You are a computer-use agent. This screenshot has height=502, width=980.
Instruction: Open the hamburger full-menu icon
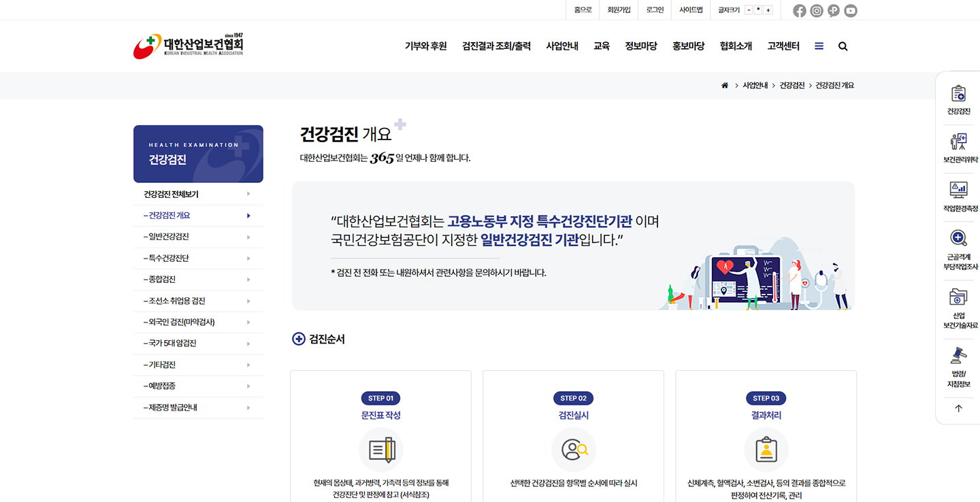click(819, 46)
